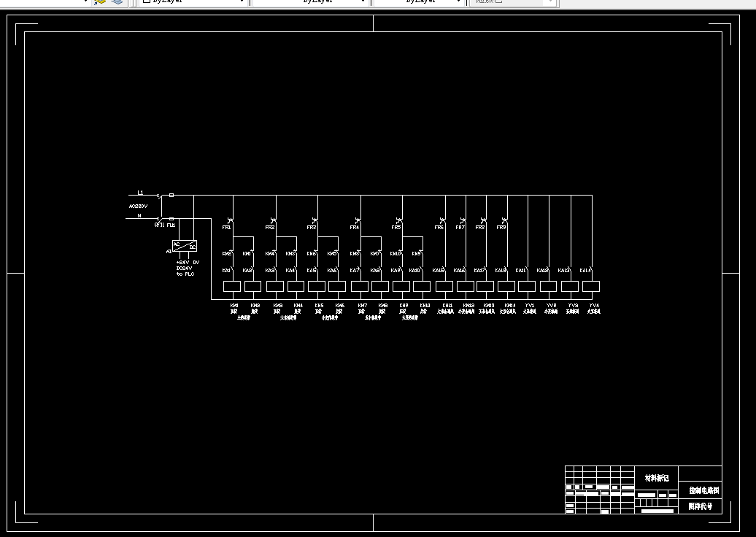Select '材料标记' in title block
This screenshot has width=756, height=537.
point(657,478)
